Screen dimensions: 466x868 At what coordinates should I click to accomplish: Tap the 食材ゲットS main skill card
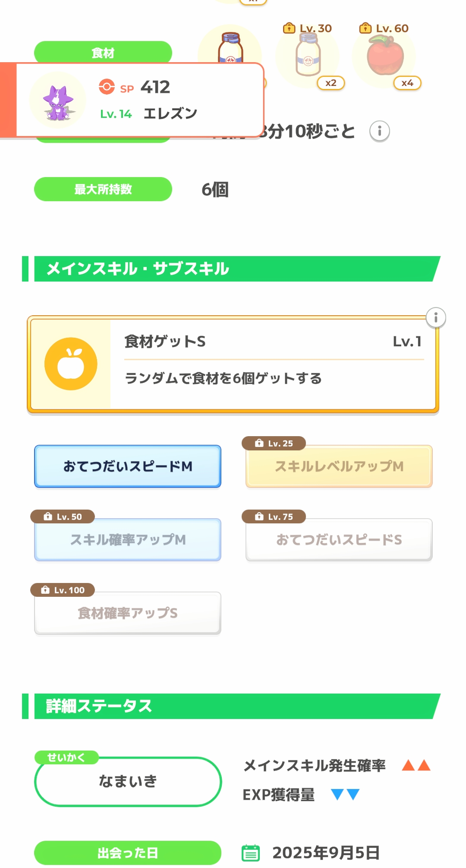tap(268, 364)
